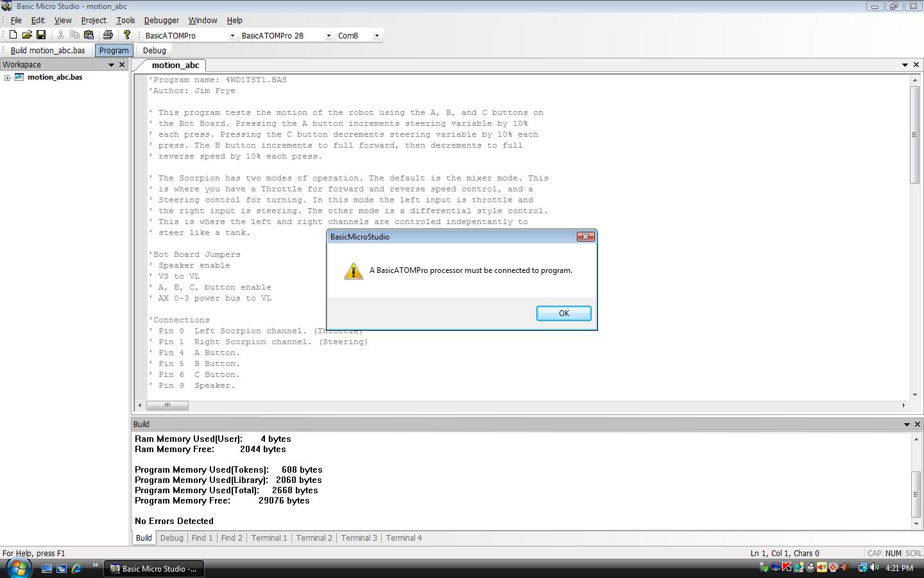Click Build motion_abc.bas button
This screenshot has width=924, height=578.
pos(48,50)
